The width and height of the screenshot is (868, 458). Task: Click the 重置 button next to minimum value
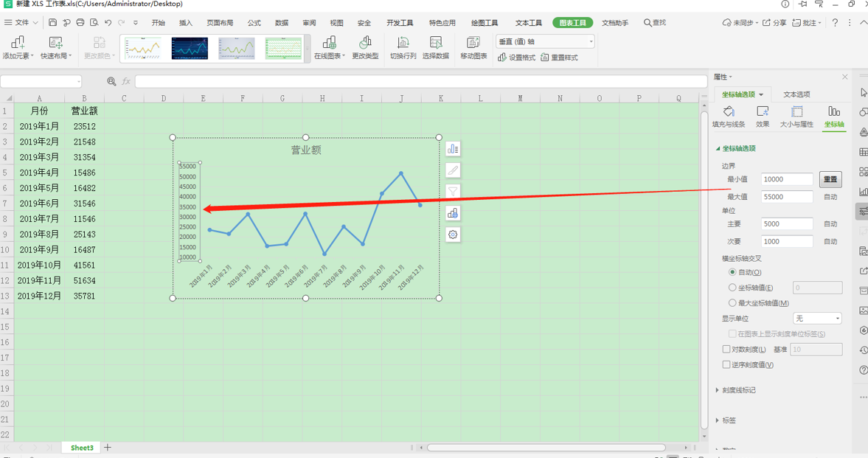coord(830,179)
